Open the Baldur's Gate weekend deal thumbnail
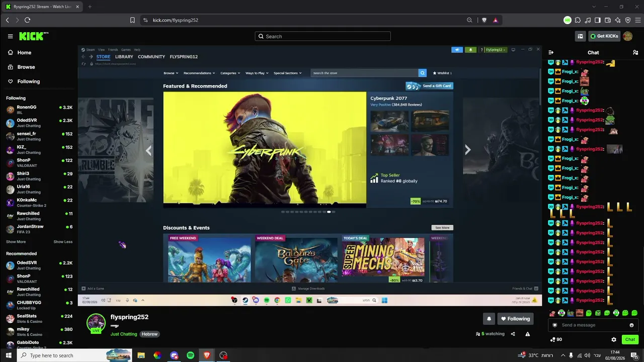Screen dimensions: 644x362 [x=296, y=258]
